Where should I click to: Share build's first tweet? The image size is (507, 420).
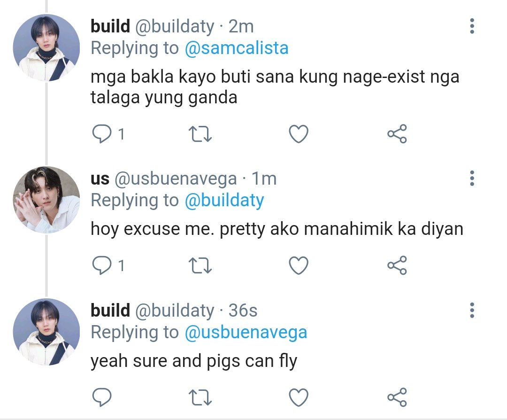(x=397, y=133)
